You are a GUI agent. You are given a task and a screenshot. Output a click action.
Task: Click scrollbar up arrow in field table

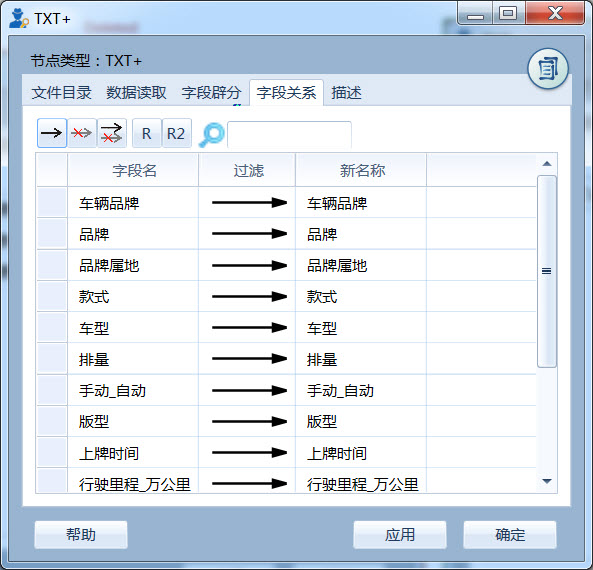[x=546, y=164]
